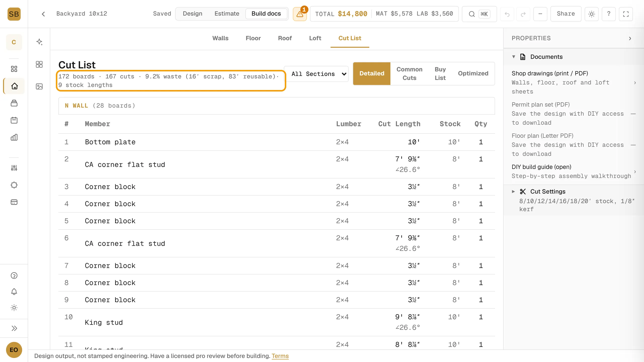
Task: Select the home design icon in sidebar
Action: (14, 86)
